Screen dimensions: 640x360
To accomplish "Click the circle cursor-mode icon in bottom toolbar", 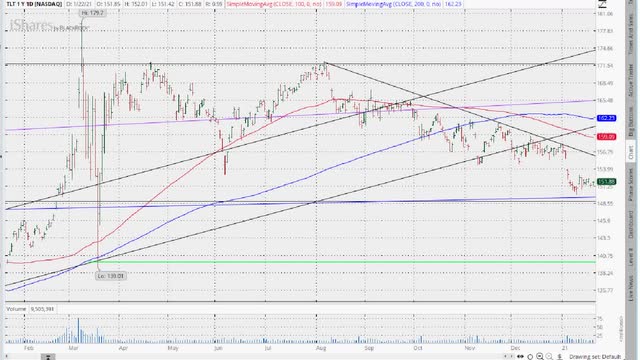I will pyautogui.click(x=530, y=357).
